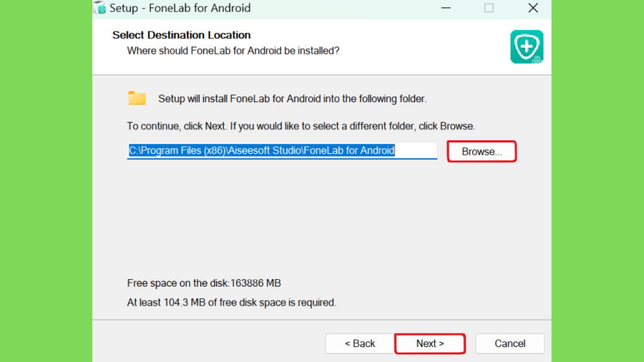Cancel the FoneLab installation
Screen dimensions: 644x362
click(509, 344)
